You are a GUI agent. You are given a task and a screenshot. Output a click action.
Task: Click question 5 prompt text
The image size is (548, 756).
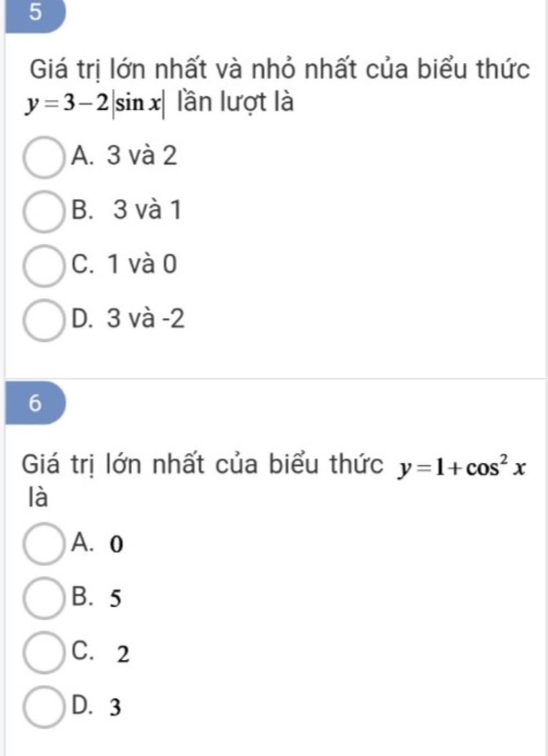(x=278, y=86)
